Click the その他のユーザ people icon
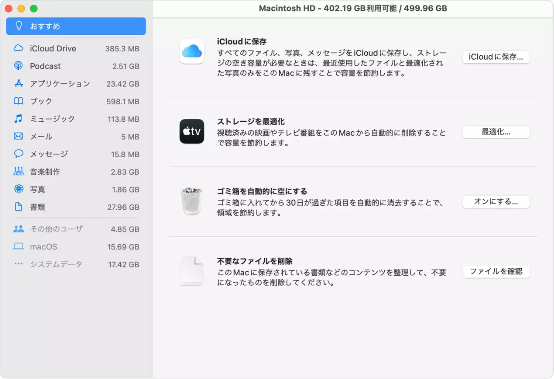The image size is (554, 379). click(x=18, y=229)
